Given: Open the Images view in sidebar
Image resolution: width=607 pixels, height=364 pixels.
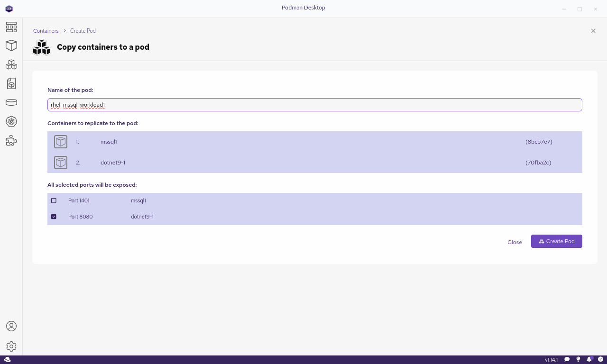Looking at the screenshot, I should click(x=11, y=83).
